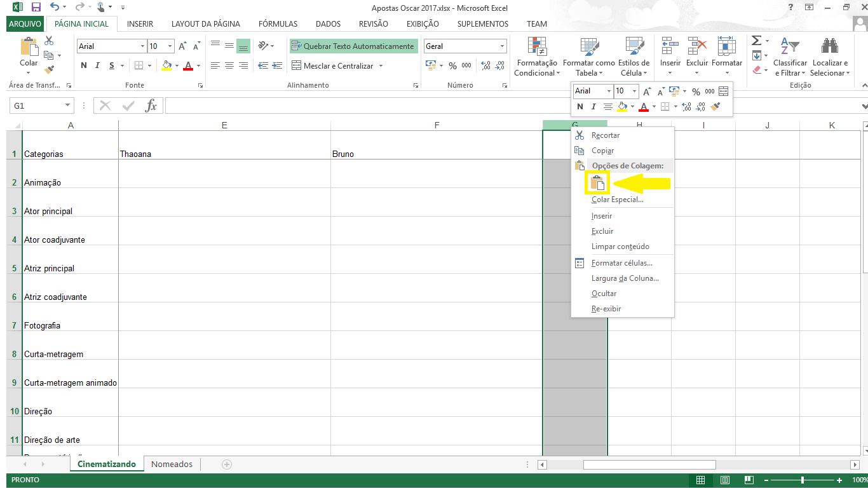Click the zoom slider in the status bar
Screen dimensions: 868x488
click(x=803, y=480)
